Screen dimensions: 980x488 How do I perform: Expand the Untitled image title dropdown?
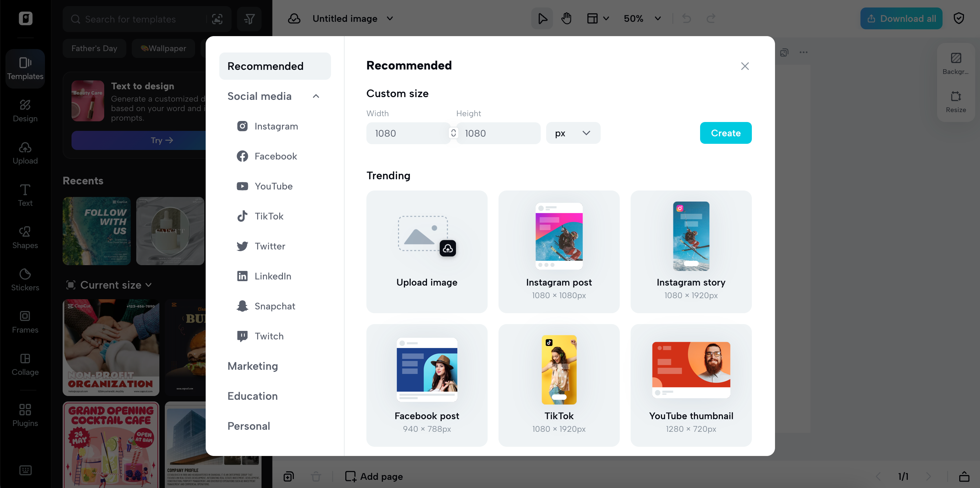click(x=390, y=18)
